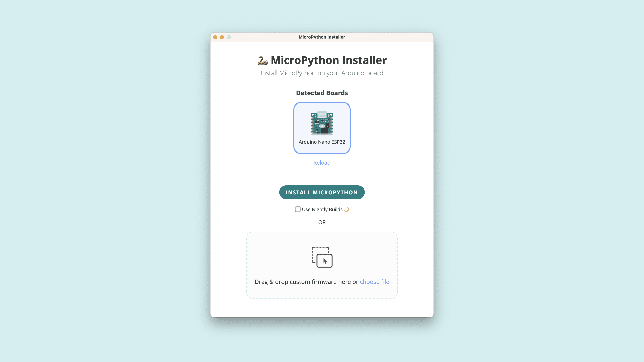Click the MicroPython Installer main heading
Viewport: 644px width, 362px height.
click(329, 60)
